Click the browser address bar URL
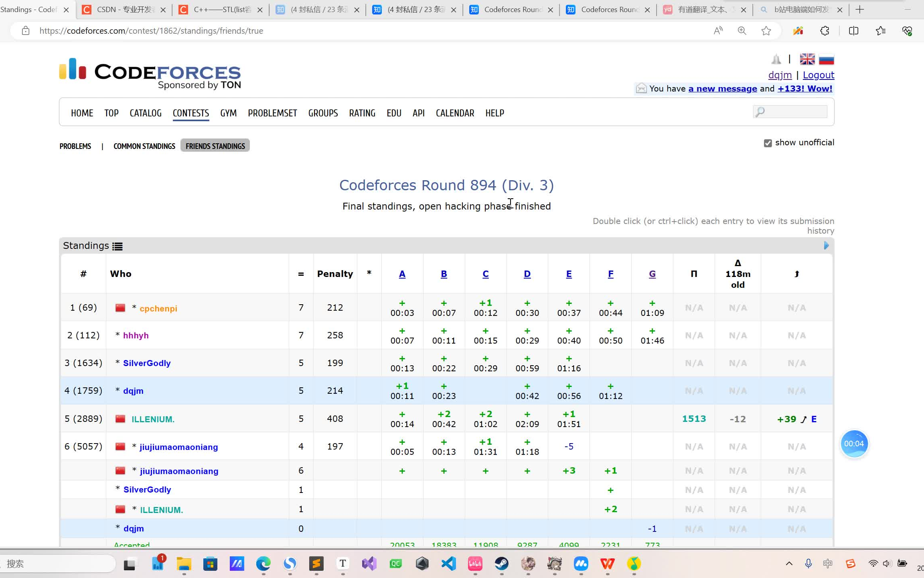The width and height of the screenshot is (924, 578). click(x=151, y=31)
